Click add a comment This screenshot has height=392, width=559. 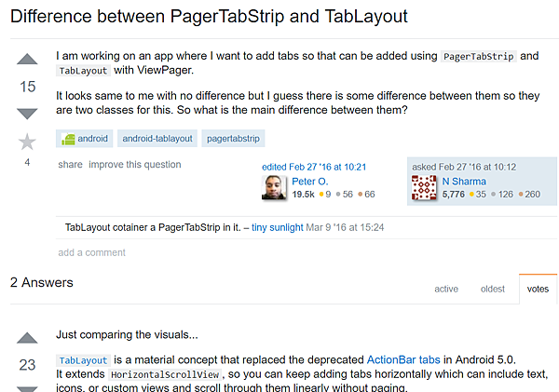tap(91, 252)
